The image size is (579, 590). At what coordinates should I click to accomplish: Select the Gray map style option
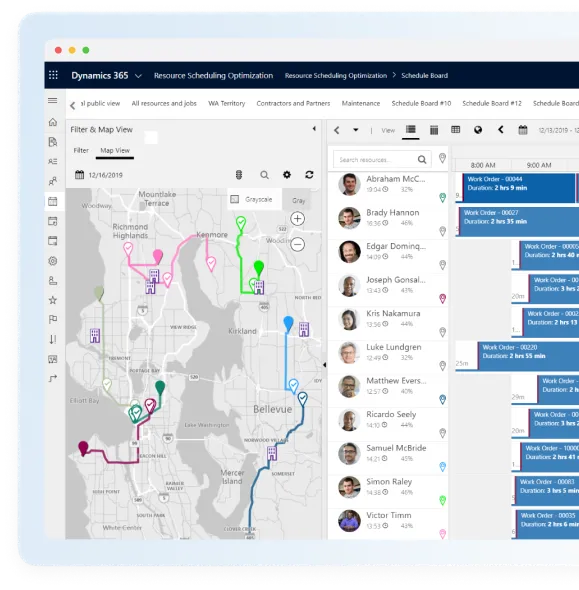299,201
